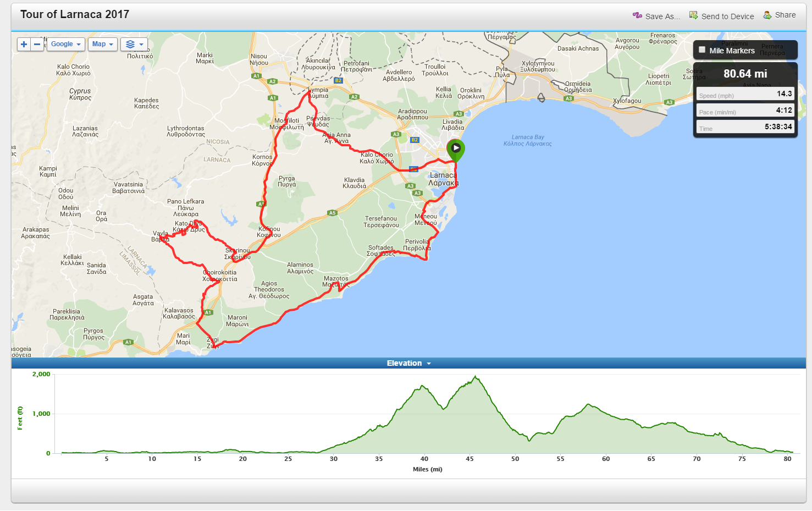
Task: Click the Save As... link
Action: (x=662, y=17)
